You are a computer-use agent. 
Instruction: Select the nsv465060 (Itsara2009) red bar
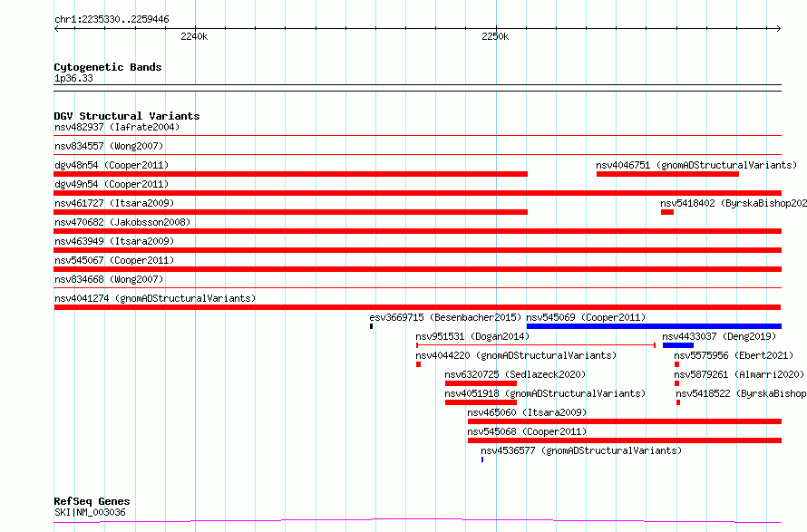click(625, 421)
